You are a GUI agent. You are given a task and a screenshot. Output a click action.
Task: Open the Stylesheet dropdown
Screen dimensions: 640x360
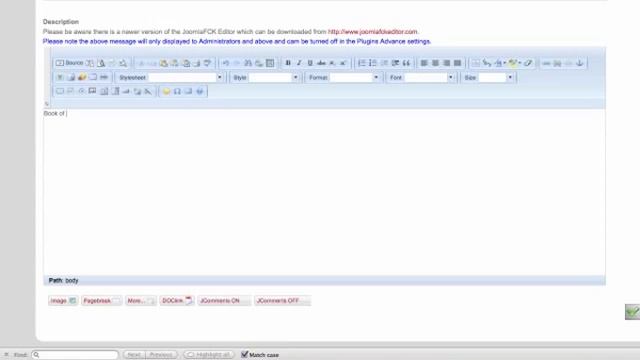tap(219, 77)
